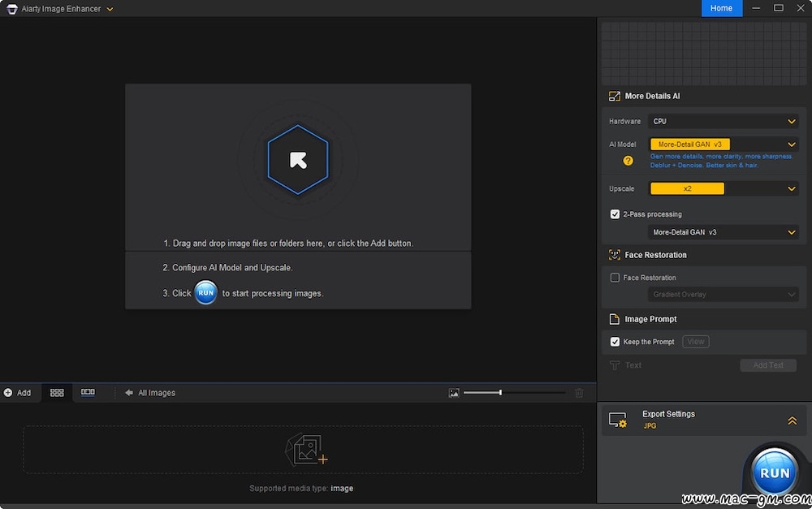The width and height of the screenshot is (812, 509).
Task: Go to the Home tab
Action: pyautogui.click(x=721, y=8)
